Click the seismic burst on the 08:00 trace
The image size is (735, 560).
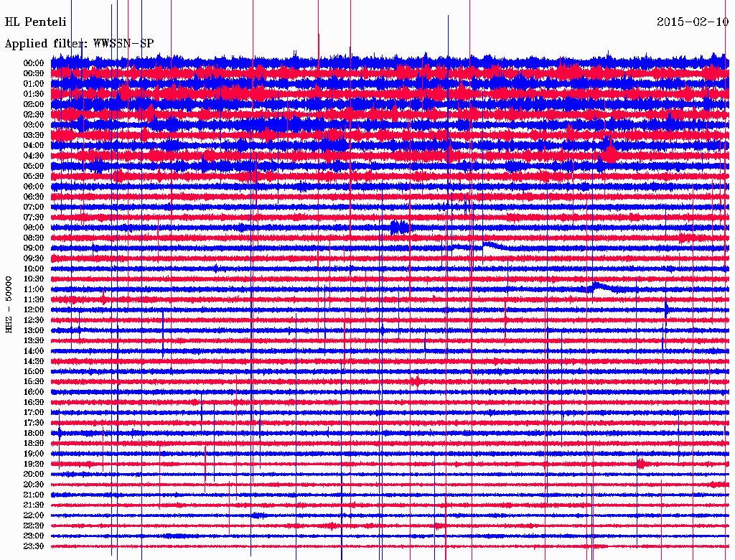[400, 228]
